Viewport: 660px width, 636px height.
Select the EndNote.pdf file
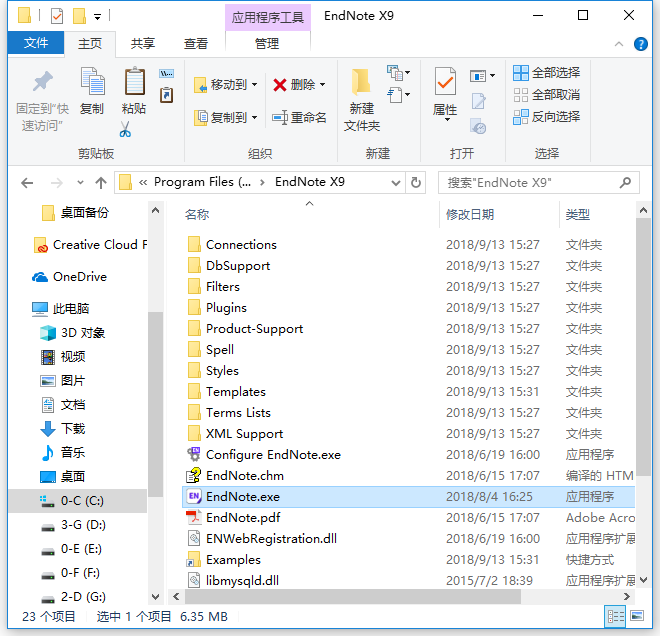(408, 518)
